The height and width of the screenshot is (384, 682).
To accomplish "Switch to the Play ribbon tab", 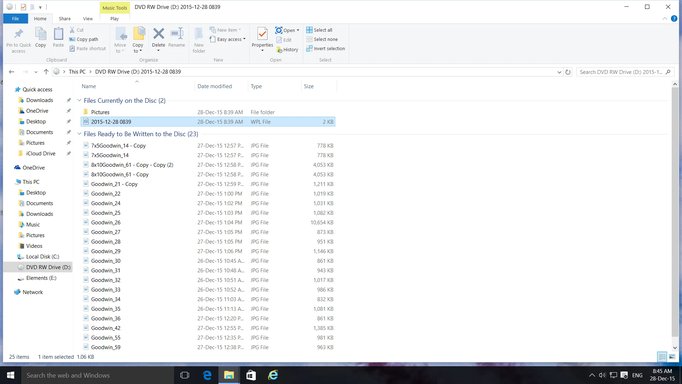I will (114, 19).
